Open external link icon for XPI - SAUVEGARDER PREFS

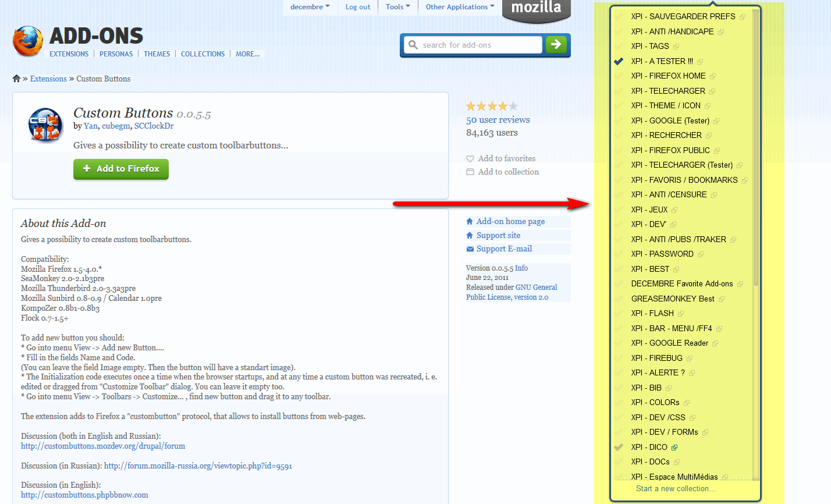[x=743, y=17]
